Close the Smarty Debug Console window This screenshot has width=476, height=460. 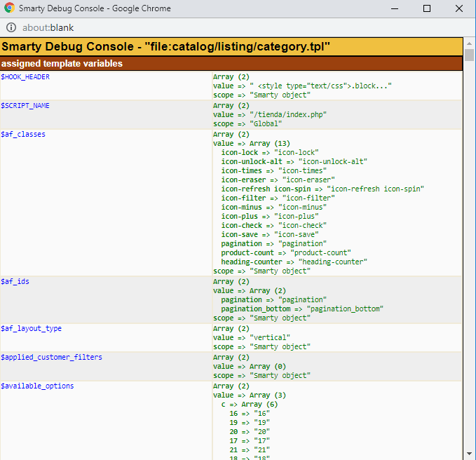point(459,9)
